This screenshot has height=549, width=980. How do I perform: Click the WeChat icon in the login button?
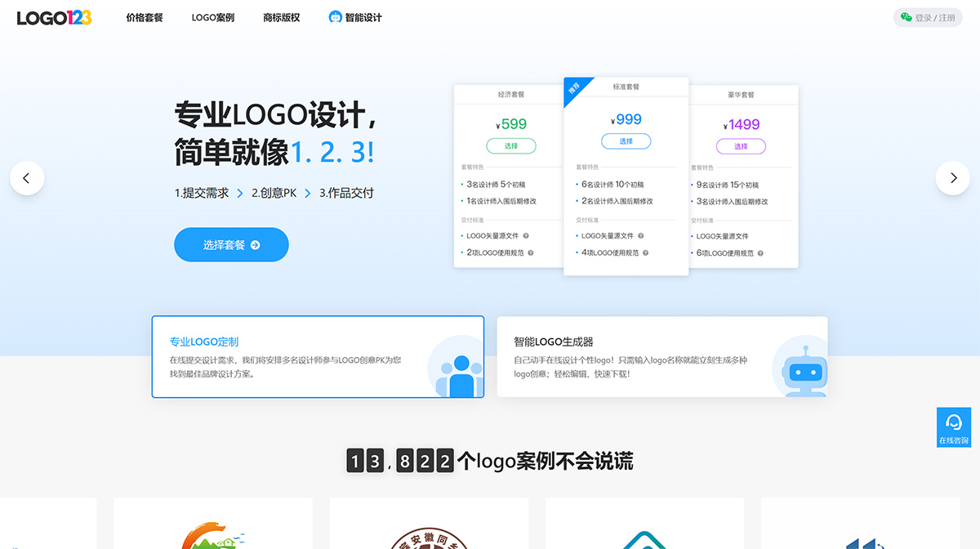tap(905, 16)
